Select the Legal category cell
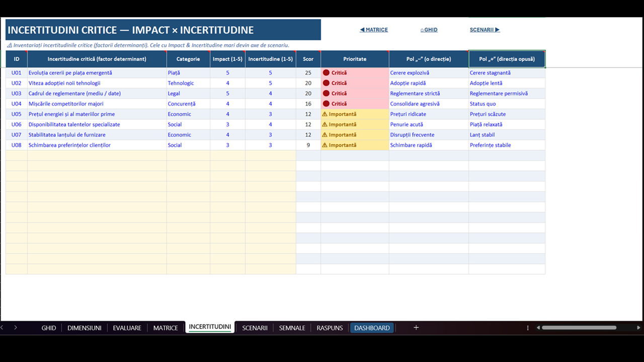This screenshot has width=644, height=362. (188, 94)
